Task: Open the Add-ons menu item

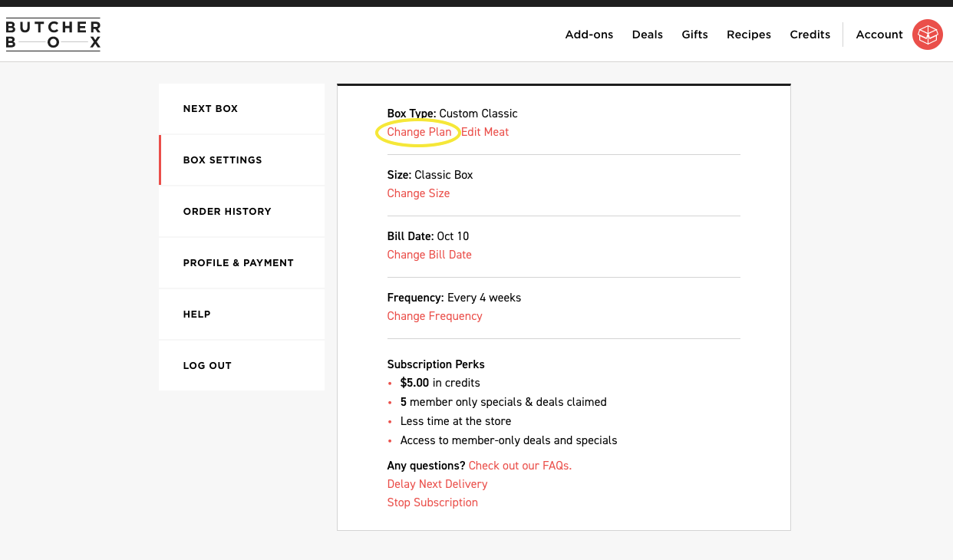Action: point(589,35)
